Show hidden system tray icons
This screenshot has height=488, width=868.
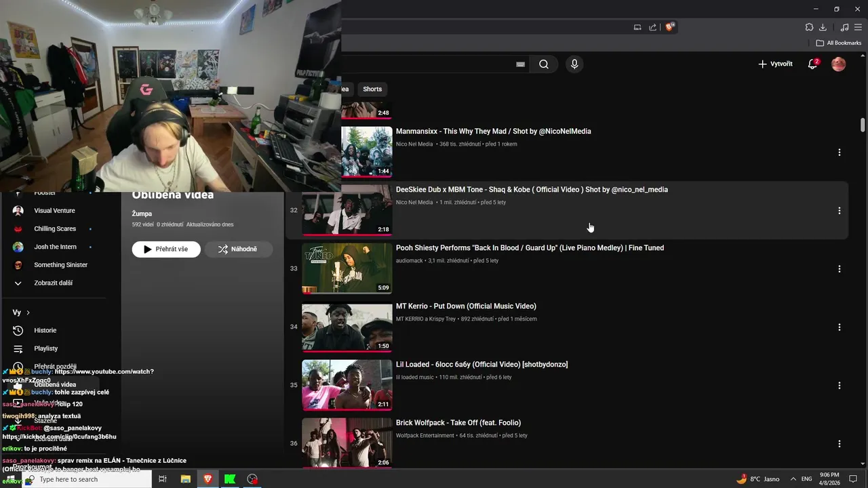(x=793, y=479)
